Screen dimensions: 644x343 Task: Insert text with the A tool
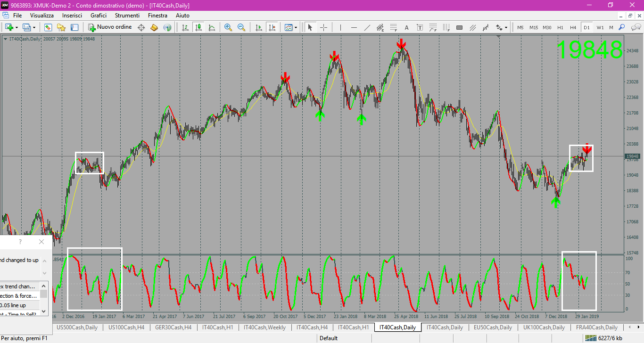[406, 27]
